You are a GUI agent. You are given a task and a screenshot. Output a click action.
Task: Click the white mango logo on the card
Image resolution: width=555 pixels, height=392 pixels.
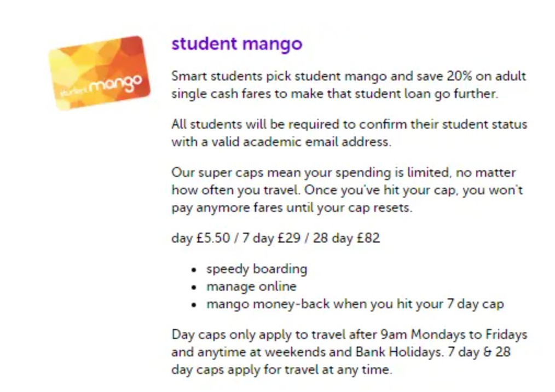[x=116, y=85]
